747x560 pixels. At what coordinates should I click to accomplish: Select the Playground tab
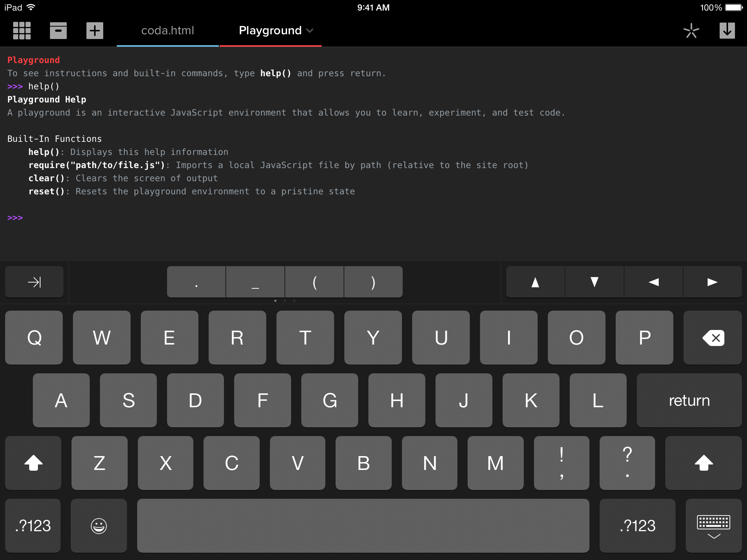pyautogui.click(x=271, y=31)
